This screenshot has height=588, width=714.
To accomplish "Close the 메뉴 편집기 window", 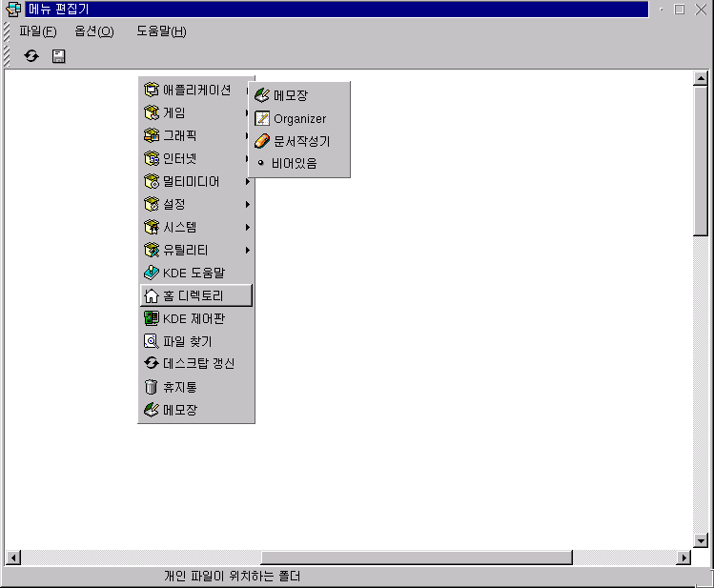I will point(701,10).
